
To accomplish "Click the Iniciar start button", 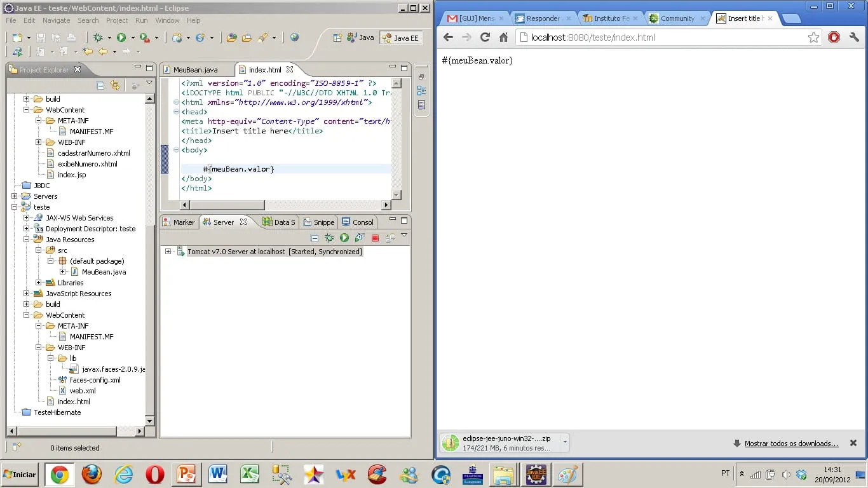I will [20, 474].
